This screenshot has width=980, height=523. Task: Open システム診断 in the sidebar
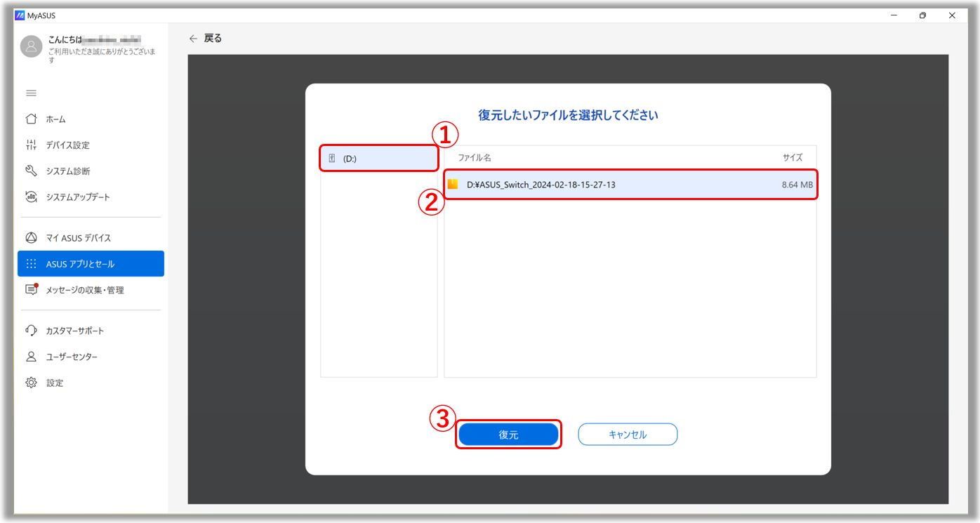pyautogui.click(x=91, y=171)
